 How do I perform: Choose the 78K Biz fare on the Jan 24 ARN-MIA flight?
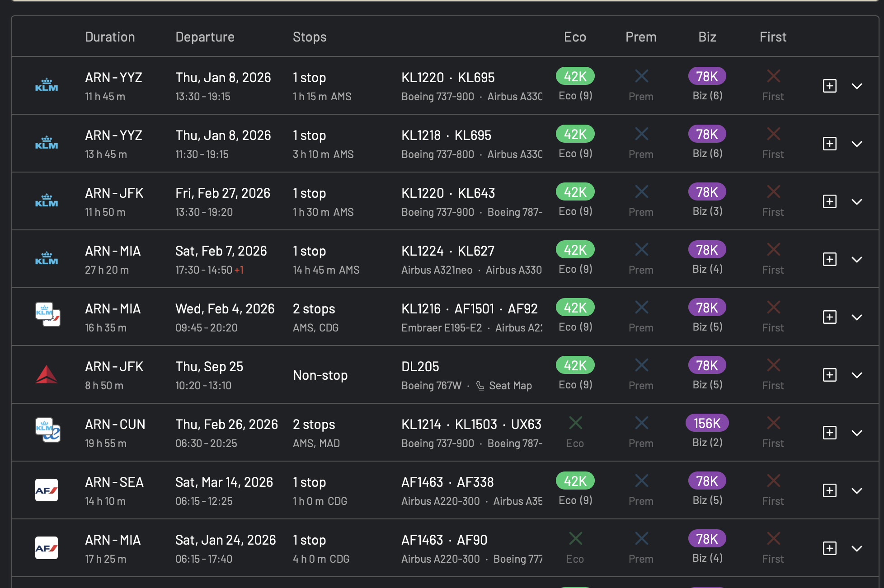point(707,539)
